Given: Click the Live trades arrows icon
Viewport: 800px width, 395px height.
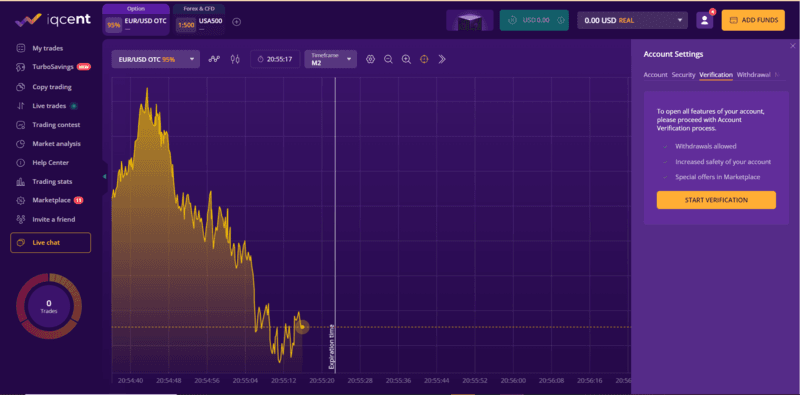Looking at the screenshot, I should [x=21, y=106].
